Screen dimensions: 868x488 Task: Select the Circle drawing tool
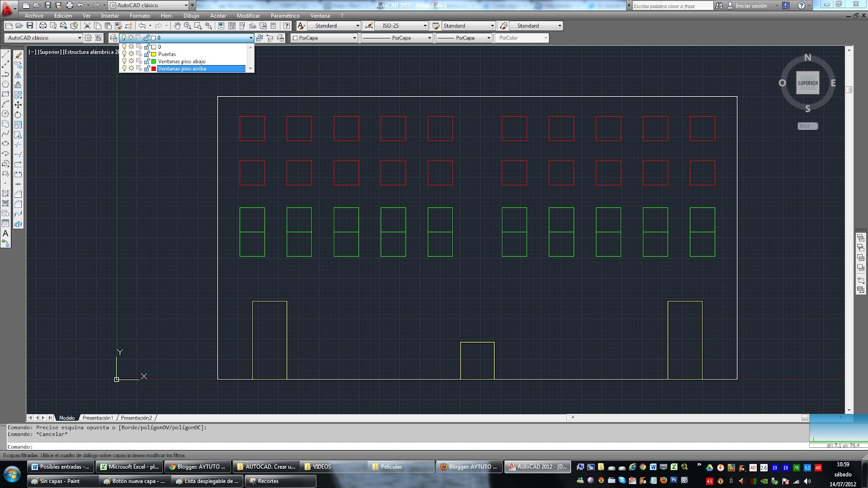5,114
